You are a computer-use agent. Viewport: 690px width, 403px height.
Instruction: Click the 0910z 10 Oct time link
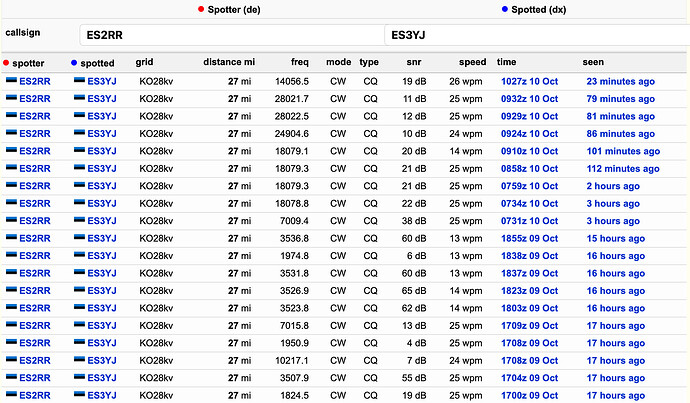[529, 151]
